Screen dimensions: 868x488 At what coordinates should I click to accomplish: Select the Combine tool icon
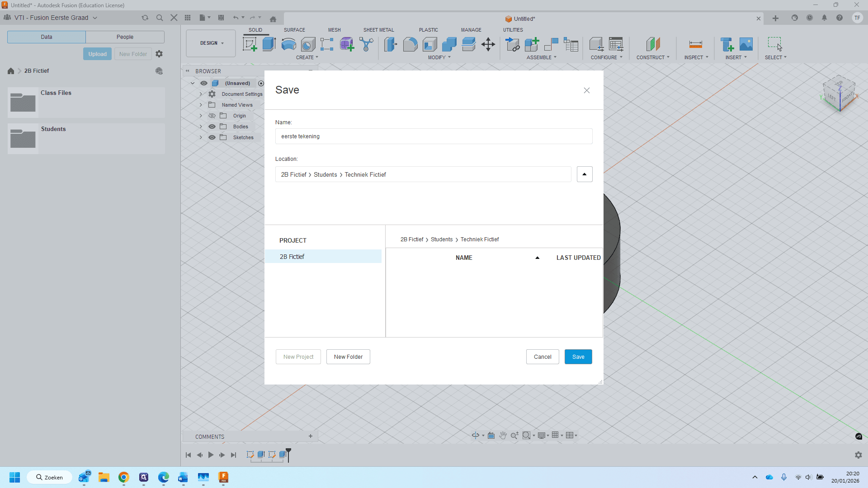pos(449,44)
